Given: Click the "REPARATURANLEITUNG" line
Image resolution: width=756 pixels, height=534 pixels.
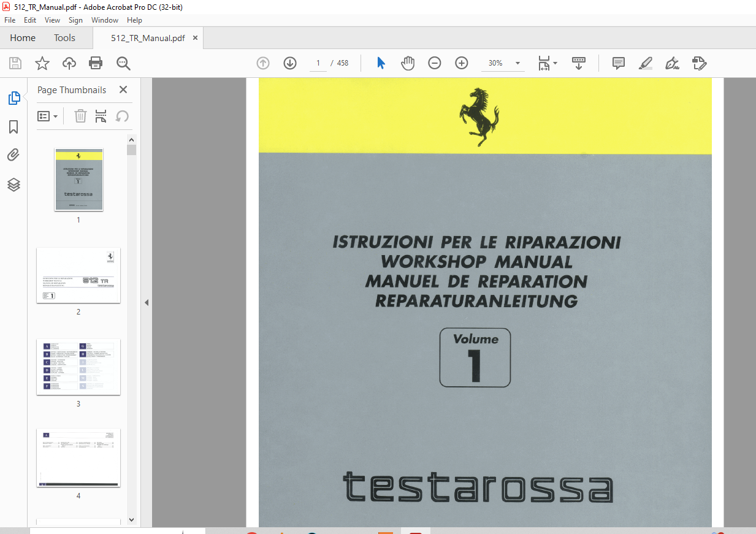Looking at the screenshot, I should 476,301.
